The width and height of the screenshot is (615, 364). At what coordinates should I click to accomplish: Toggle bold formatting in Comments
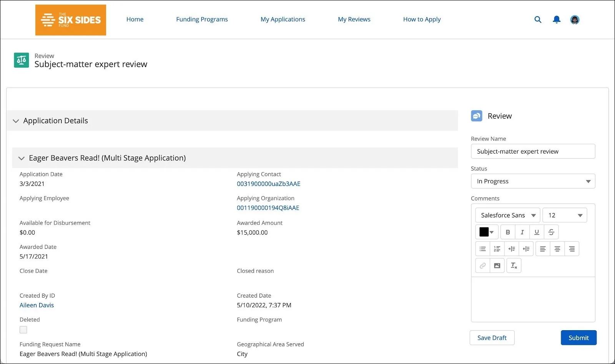click(508, 232)
